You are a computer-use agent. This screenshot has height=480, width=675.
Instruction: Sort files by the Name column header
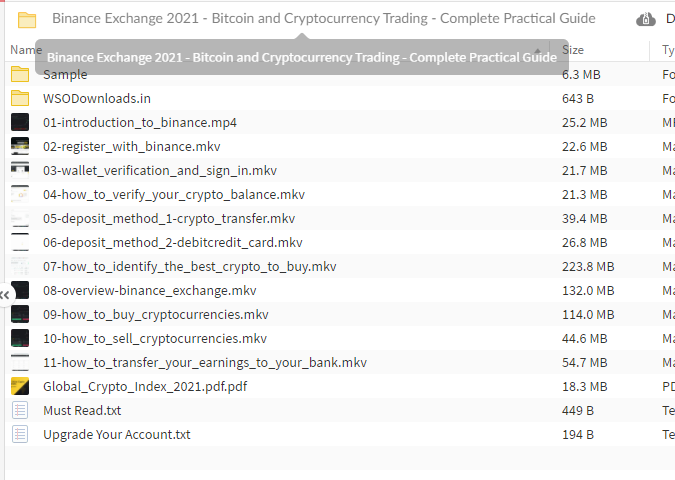[x=26, y=50]
